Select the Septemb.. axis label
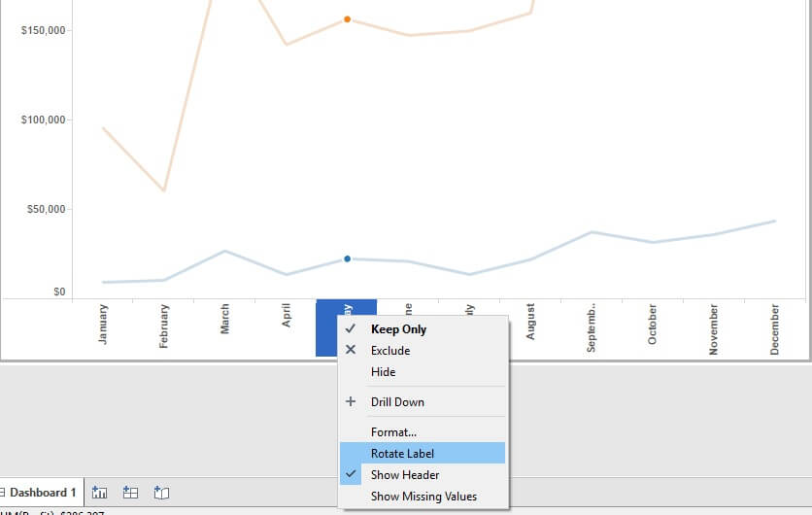The height and width of the screenshot is (515, 812). click(x=592, y=327)
